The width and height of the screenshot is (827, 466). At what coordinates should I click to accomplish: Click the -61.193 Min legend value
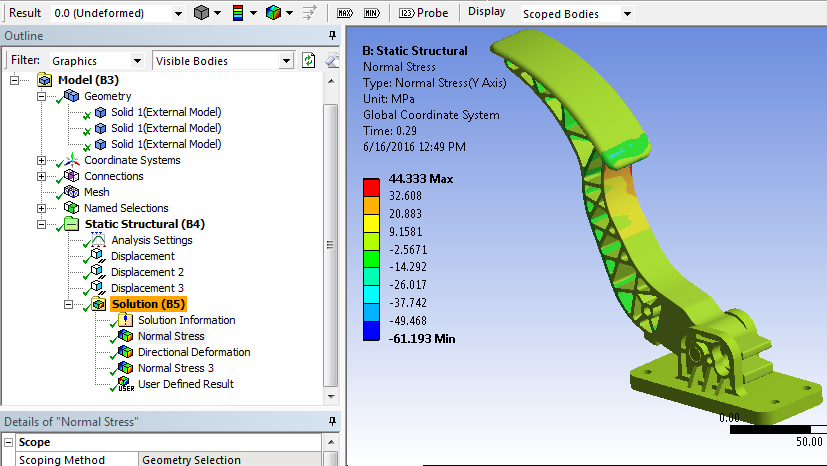pyautogui.click(x=421, y=339)
